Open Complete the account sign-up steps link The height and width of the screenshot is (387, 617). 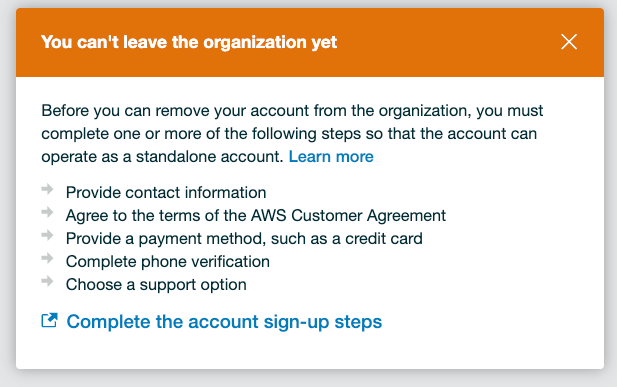coord(224,322)
